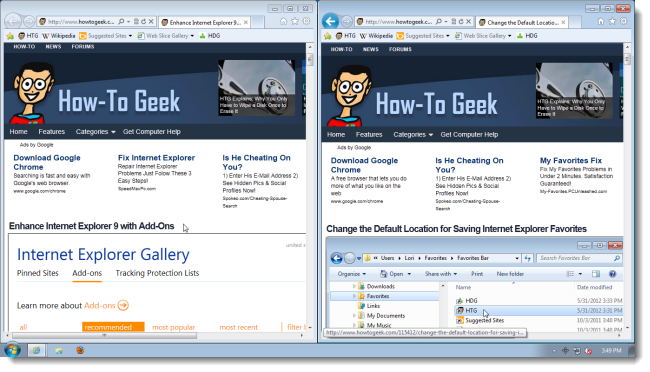
Task: Click featured article thumbnail on left page
Action: tap(257, 88)
